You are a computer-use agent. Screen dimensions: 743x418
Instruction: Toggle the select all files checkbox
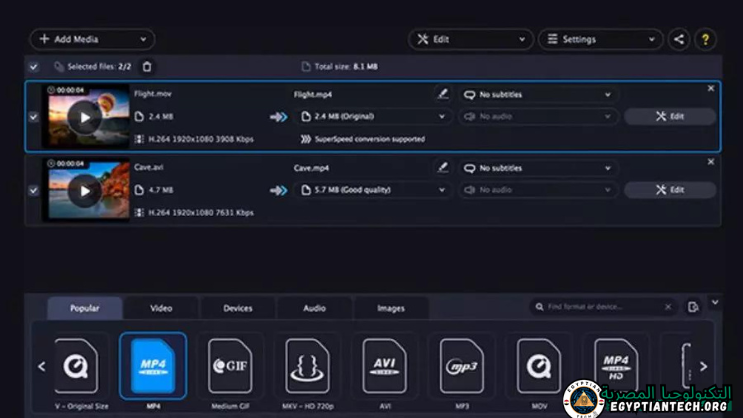[34, 67]
